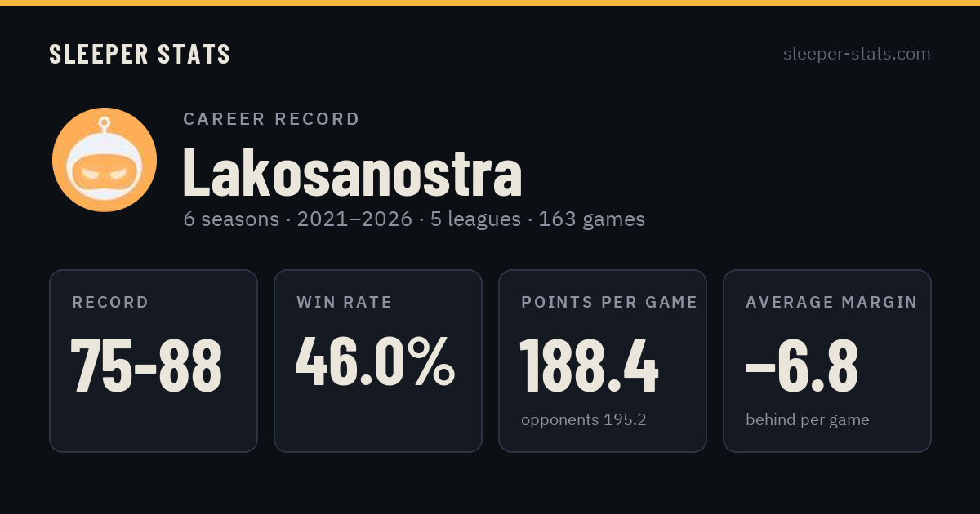This screenshot has height=514, width=980.
Task: Click the 75-88 record value
Action: pyautogui.click(x=146, y=366)
